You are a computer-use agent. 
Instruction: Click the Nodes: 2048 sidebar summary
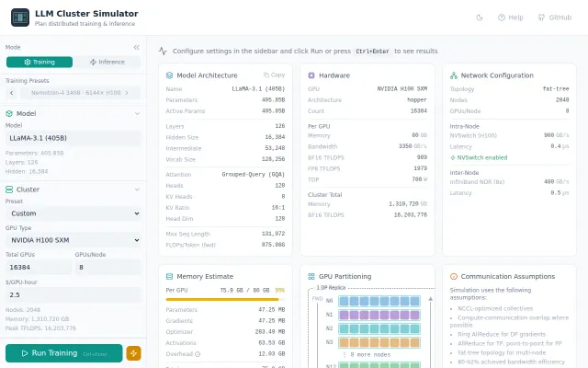pyautogui.click(x=22, y=310)
